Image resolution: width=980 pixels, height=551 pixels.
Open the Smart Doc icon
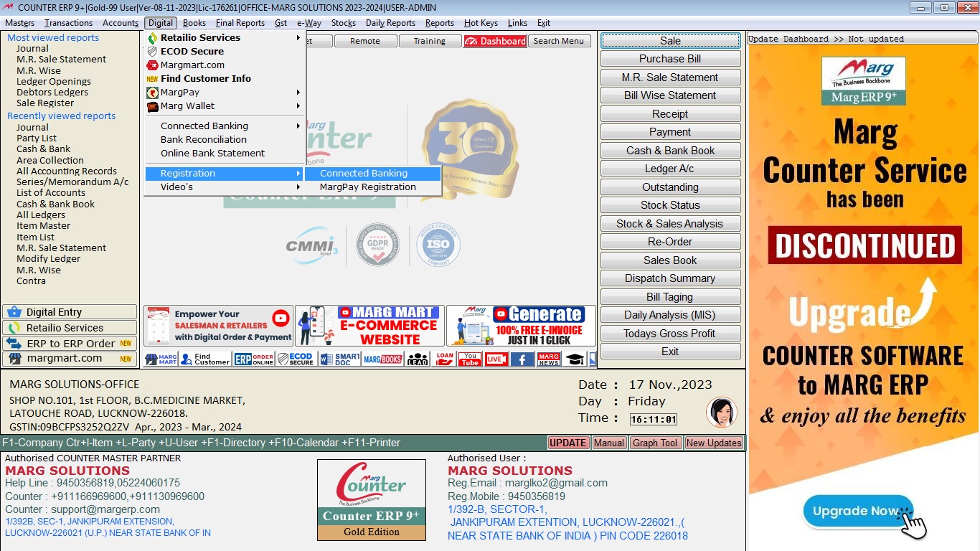(x=340, y=359)
